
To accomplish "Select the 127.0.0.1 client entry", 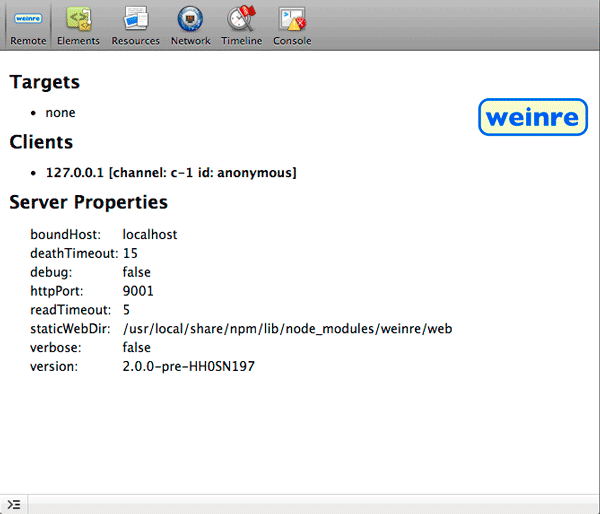I will pyautogui.click(x=170, y=173).
